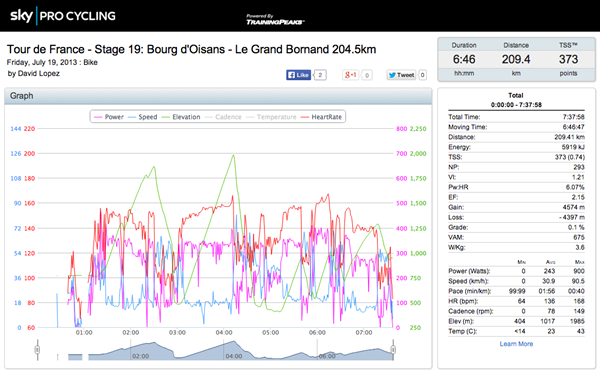Click the Moving Time value 6:46:47
Screen dimensions: 600x372
click(x=574, y=127)
